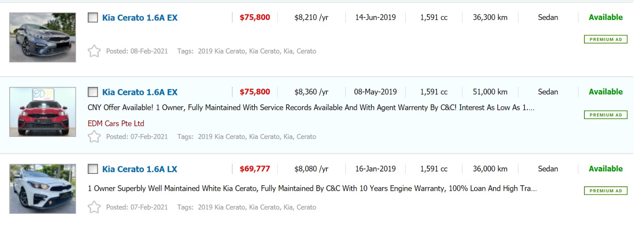Open the grey Kia Cerato photo thumbnail
Viewport: 644px width, 227px height.
[x=43, y=37]
